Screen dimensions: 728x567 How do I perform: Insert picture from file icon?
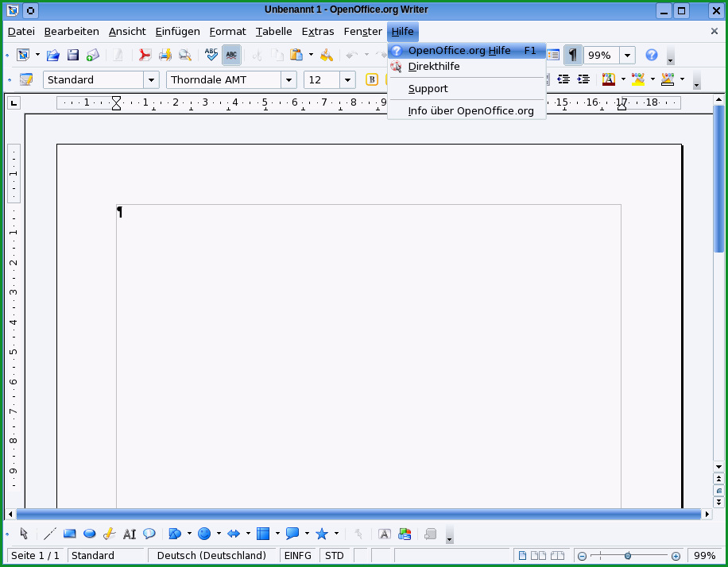point(405,534)
